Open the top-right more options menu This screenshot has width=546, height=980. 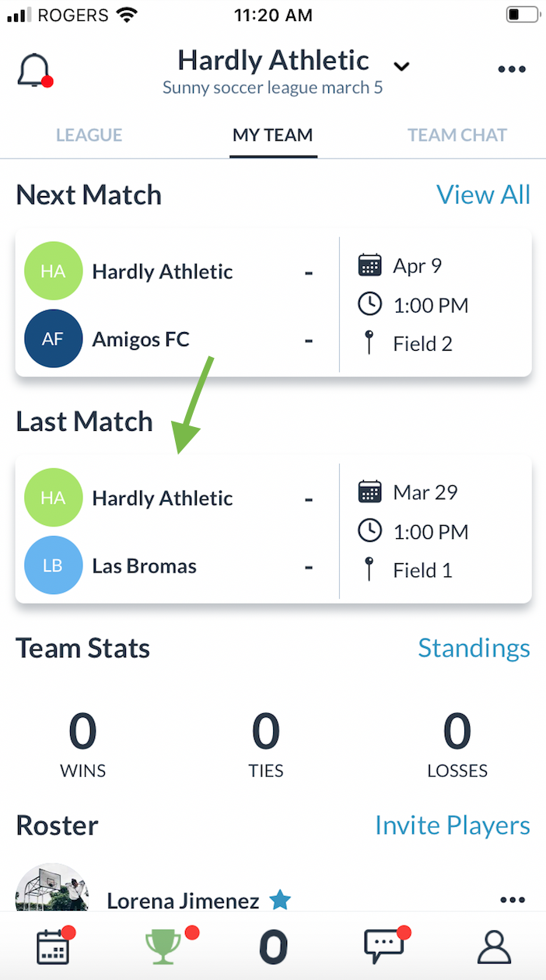[x=512, y=70]
